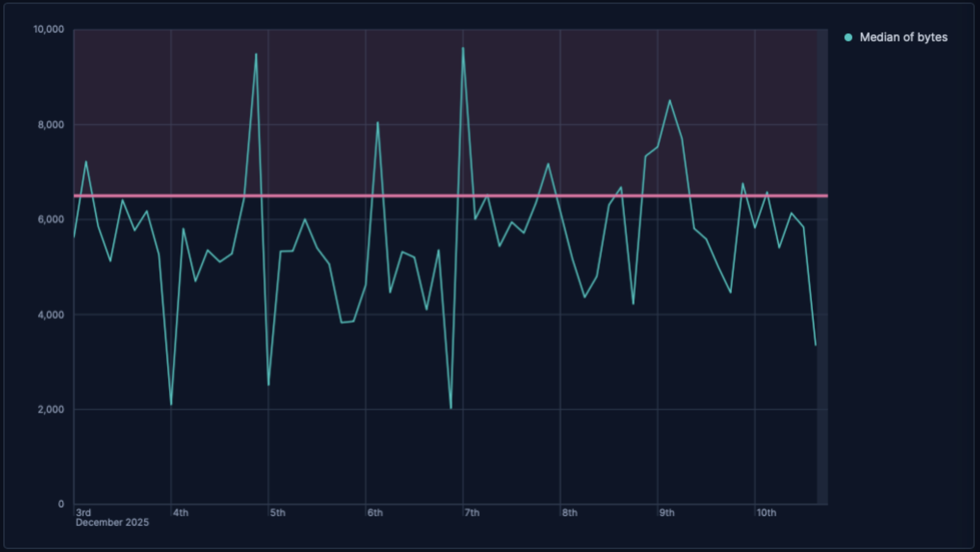This screenshot has width=980, height=552.
Task: Select the 8,000 spike near December 6th
Action: pos(377,122)
